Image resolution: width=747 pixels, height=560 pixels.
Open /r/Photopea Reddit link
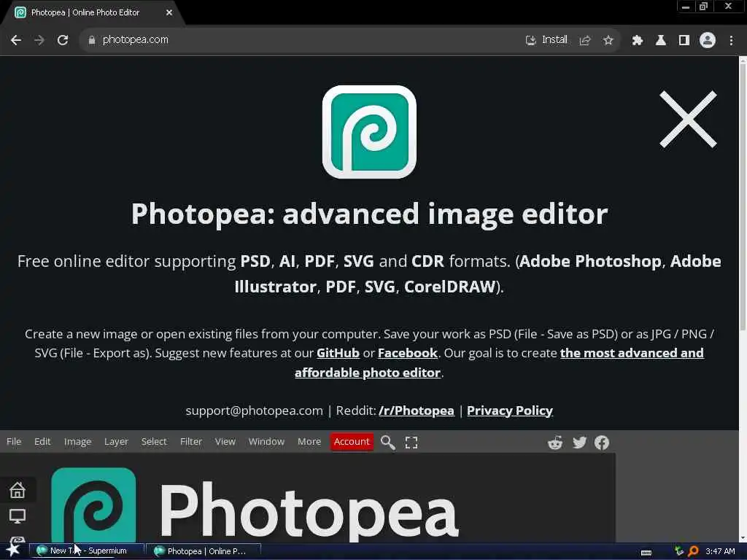click(x=417, y=411)
